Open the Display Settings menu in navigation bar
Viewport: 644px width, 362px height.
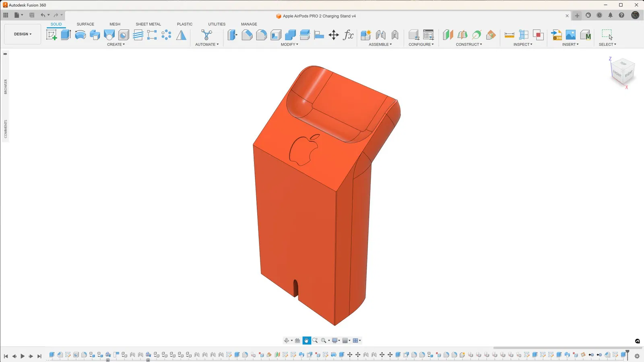point(336,341)
